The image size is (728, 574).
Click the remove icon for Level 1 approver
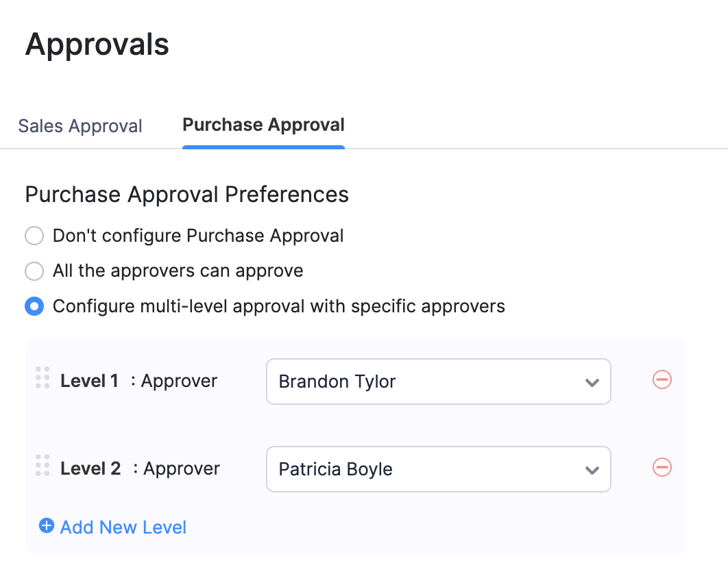(661, 380)
